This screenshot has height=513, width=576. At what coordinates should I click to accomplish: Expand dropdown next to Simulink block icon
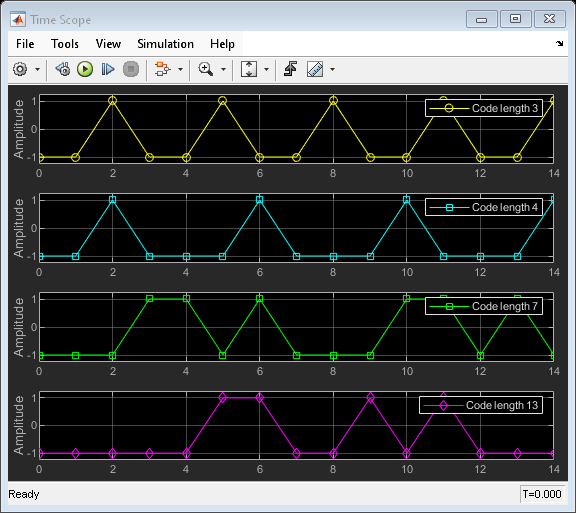(x=180, y=69)
